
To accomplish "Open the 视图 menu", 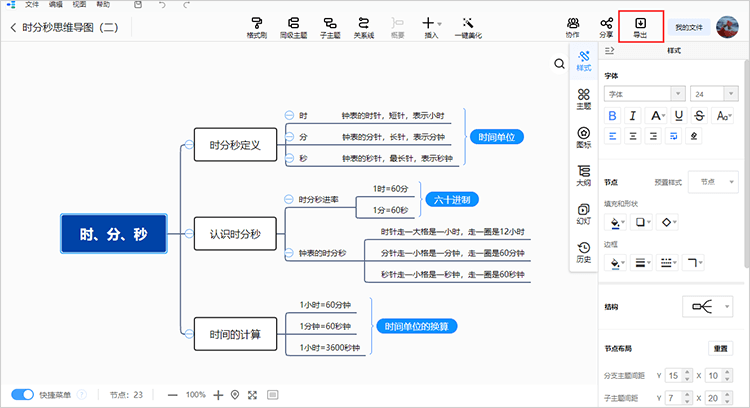I will [79, 4].
